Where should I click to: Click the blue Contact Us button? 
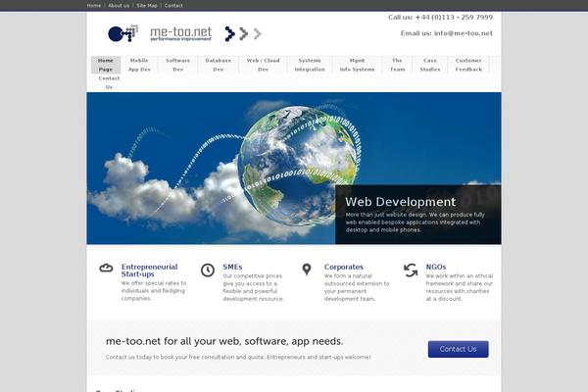click(x=459, y=349)
